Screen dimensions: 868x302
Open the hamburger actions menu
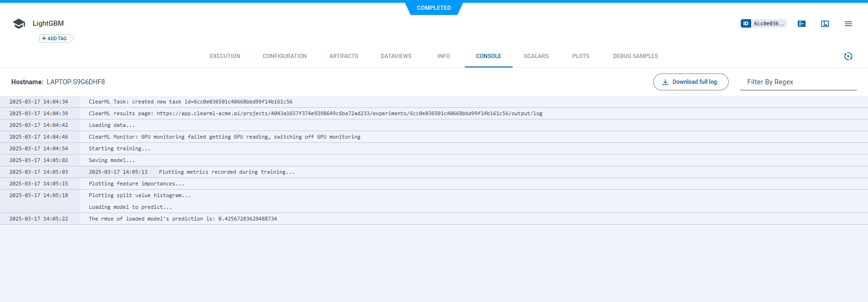point(848,24)
